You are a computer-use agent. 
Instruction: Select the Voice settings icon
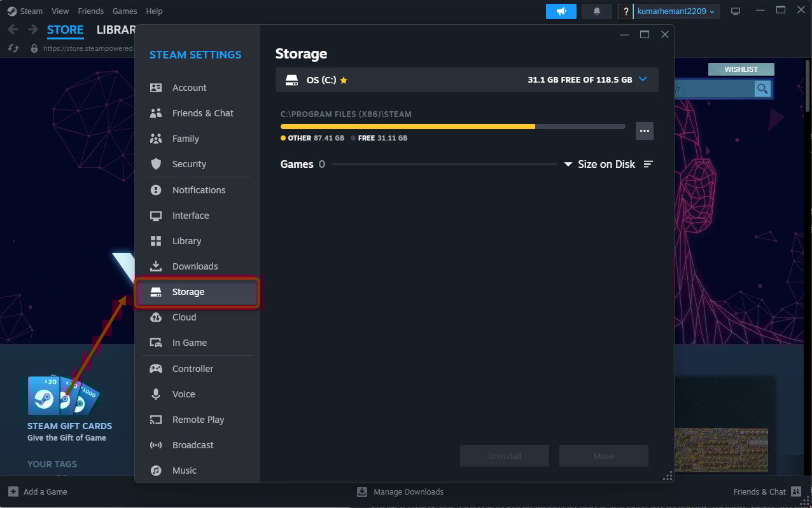[155, 394]
